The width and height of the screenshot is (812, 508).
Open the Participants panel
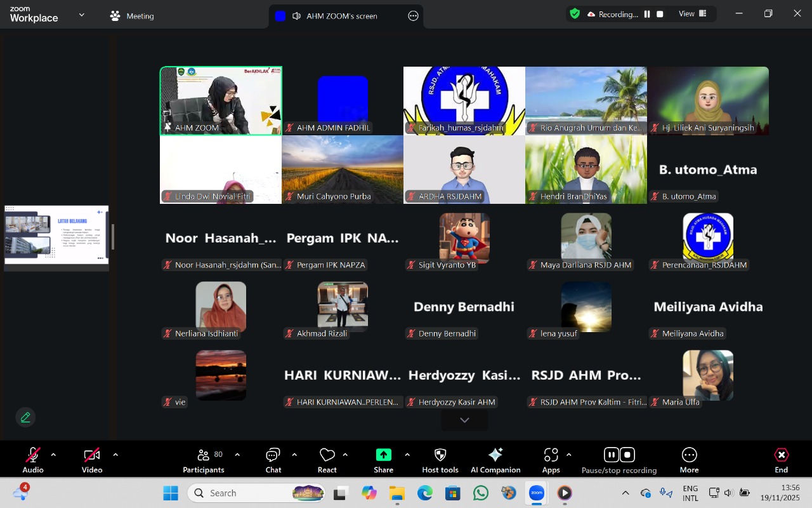pos(203,460)
